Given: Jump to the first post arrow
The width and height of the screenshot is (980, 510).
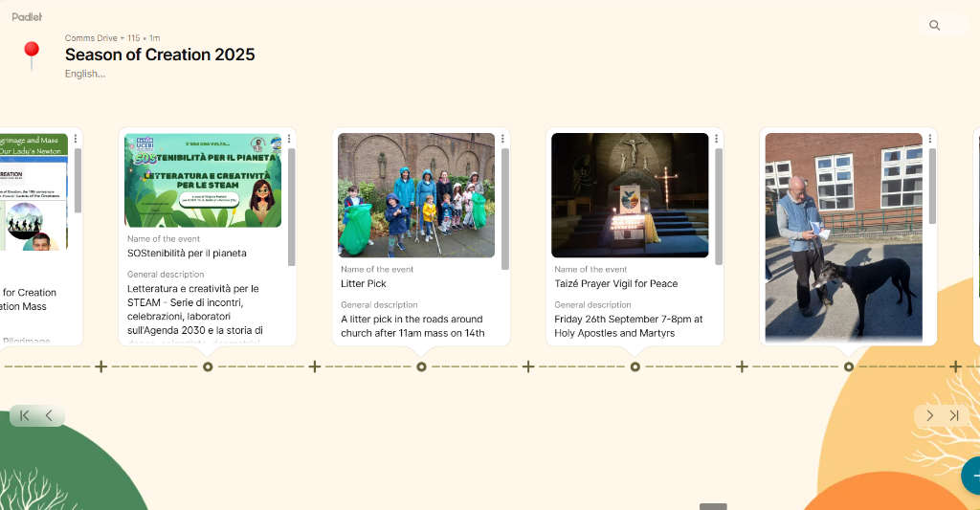Looking at the screenshot, I should (25, 415).
